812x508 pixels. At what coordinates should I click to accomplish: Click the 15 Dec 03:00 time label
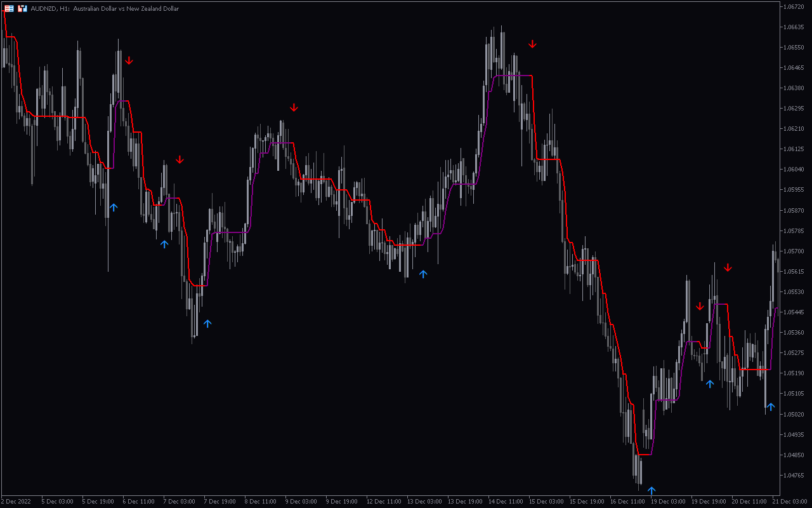[x=546, y=501]
